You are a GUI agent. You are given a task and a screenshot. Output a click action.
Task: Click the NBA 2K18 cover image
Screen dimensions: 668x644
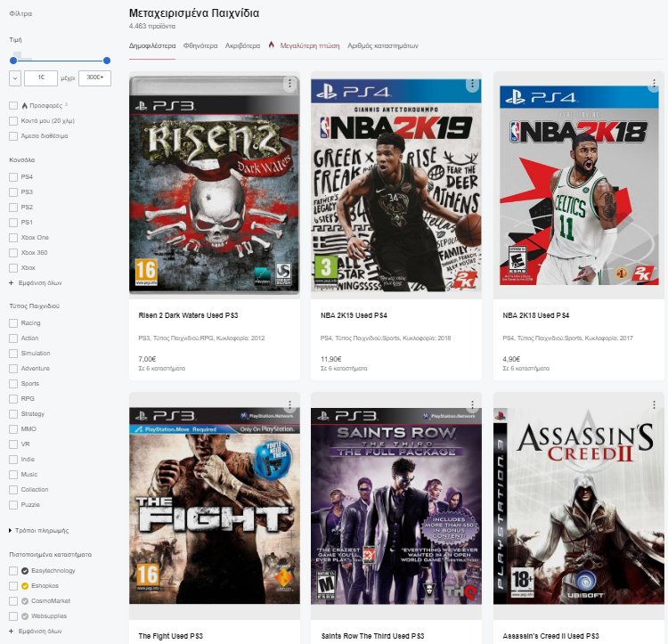click(x=579, y=185)
